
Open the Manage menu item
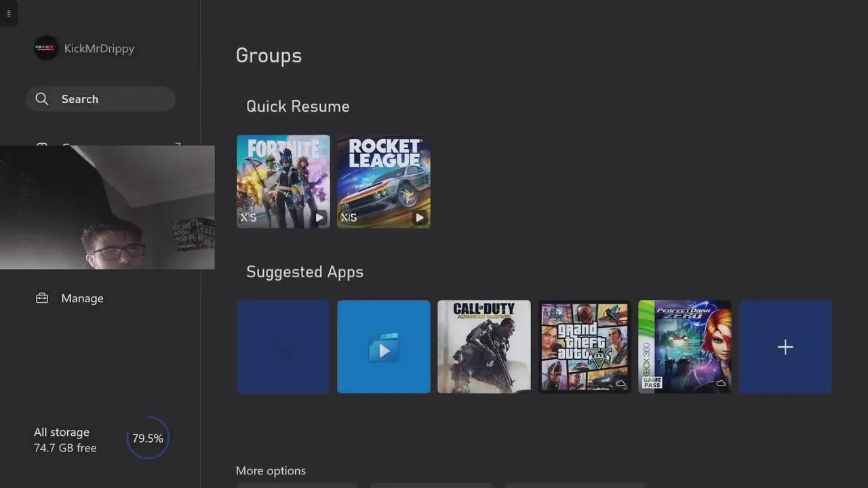point(82,298)
